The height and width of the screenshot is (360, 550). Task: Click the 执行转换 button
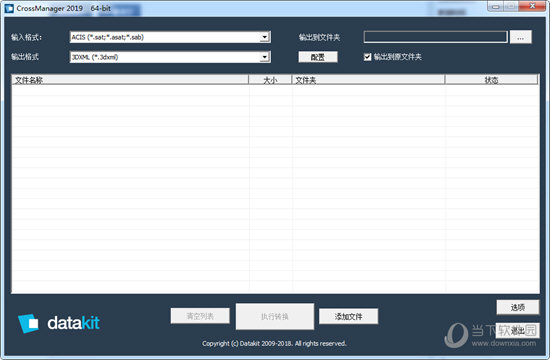coord(275,316)
